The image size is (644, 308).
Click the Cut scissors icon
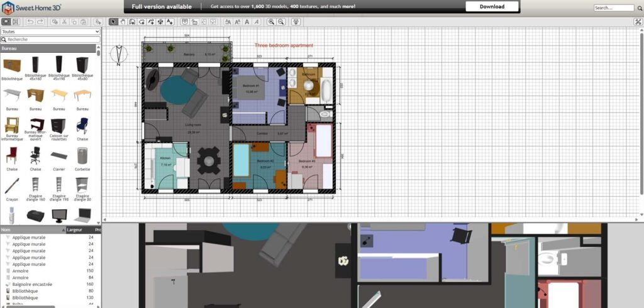[x=64, y=22]
